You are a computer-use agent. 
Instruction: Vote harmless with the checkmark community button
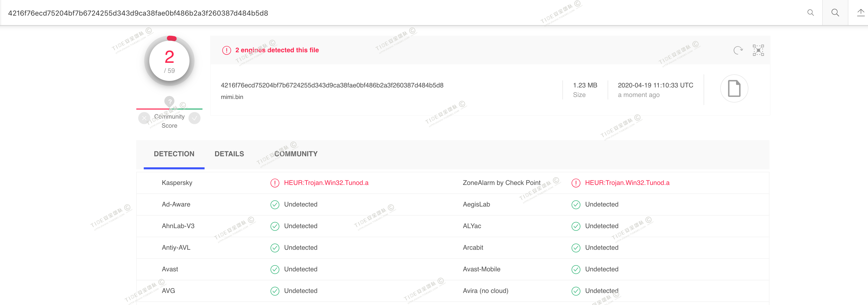pyautogui.click(x=195, y=118)
